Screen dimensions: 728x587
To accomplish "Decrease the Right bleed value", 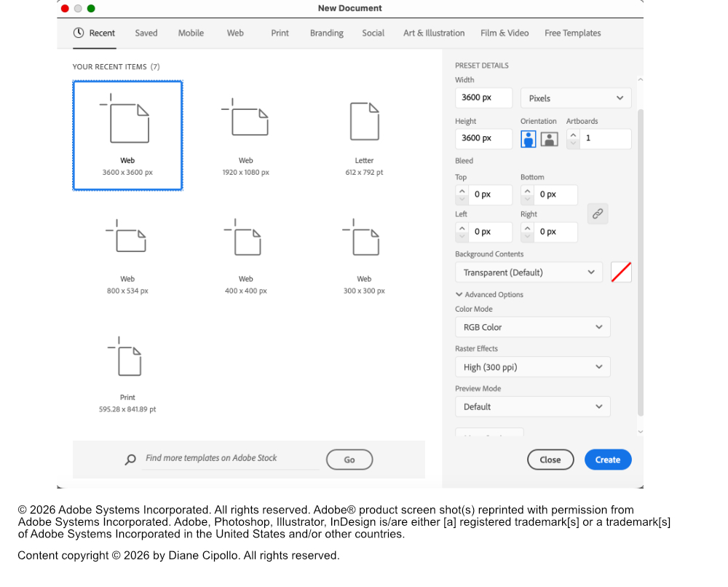I will [527, 236].
